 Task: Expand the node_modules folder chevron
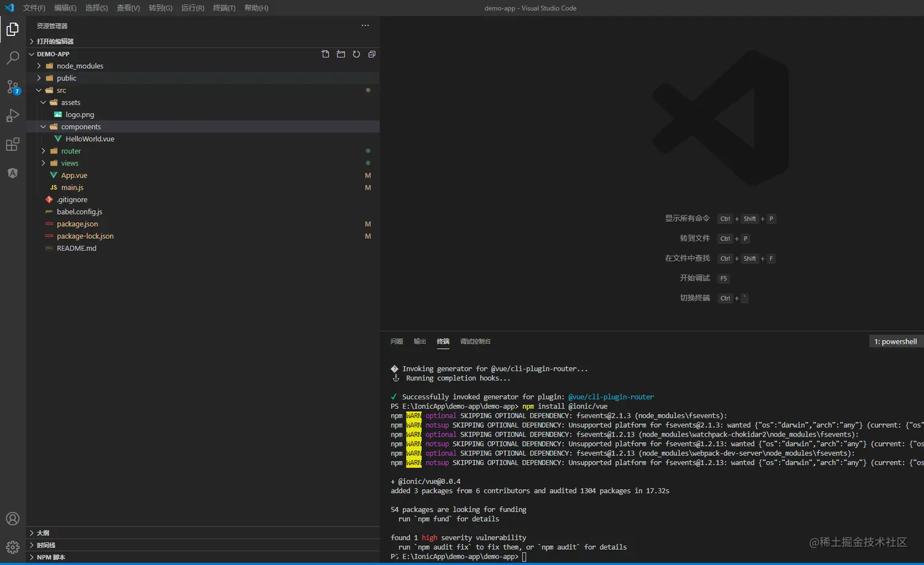(39, 66)
